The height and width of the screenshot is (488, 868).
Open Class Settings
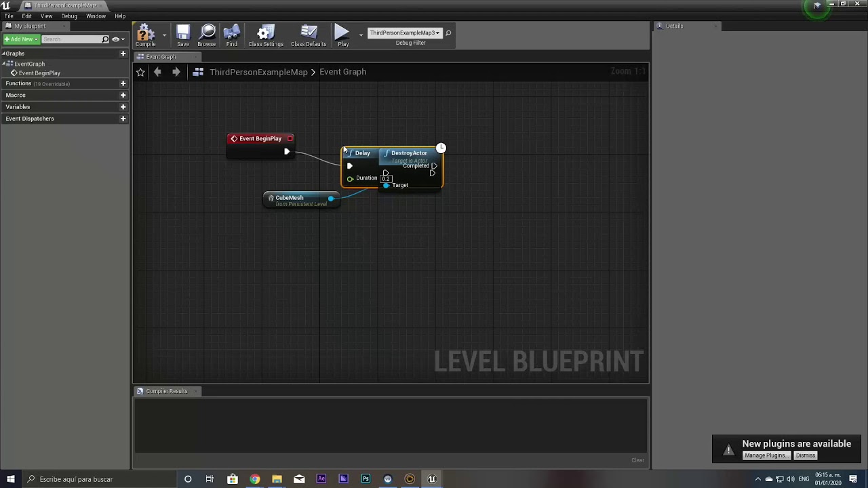tap(266, 36)
